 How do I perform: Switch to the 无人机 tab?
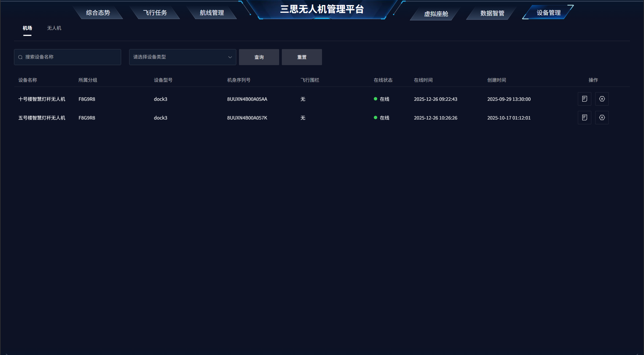tap(54, 28)
